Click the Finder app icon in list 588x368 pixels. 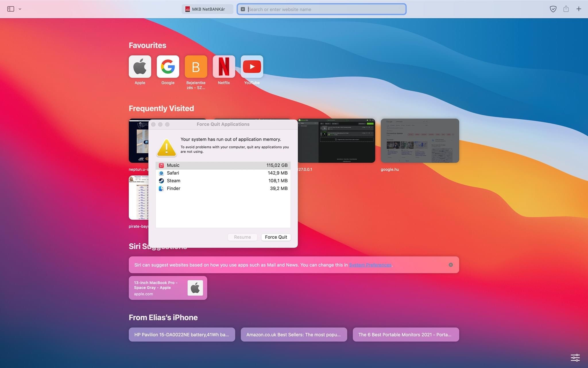(x=161, y=189)
